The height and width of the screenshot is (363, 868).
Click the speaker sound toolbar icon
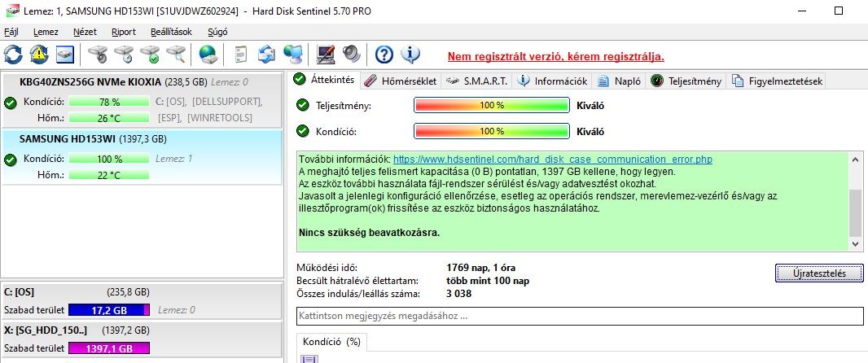[x=352, y=55]
